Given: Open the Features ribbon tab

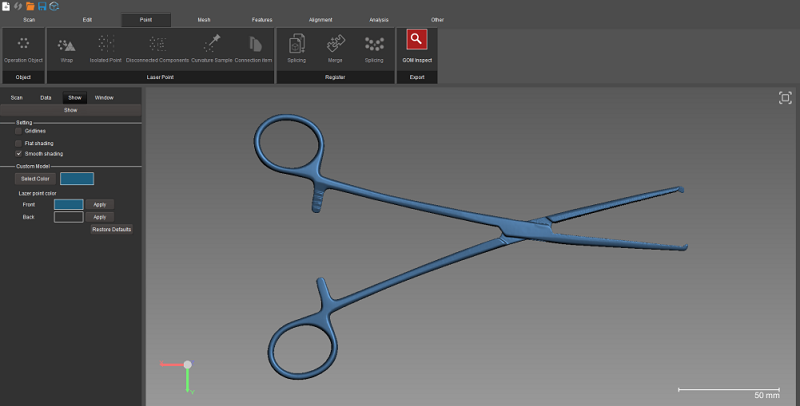Looking at the screenshot, I should click(x=262, y=20).
